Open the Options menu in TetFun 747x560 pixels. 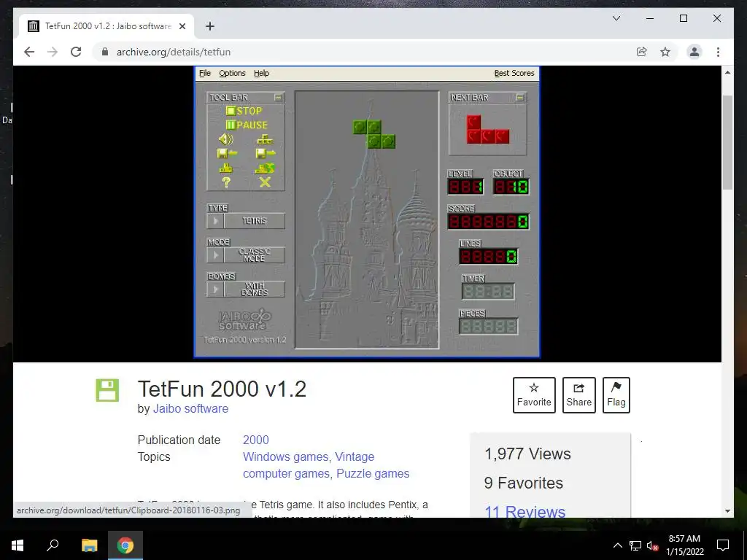coord(232,74)
